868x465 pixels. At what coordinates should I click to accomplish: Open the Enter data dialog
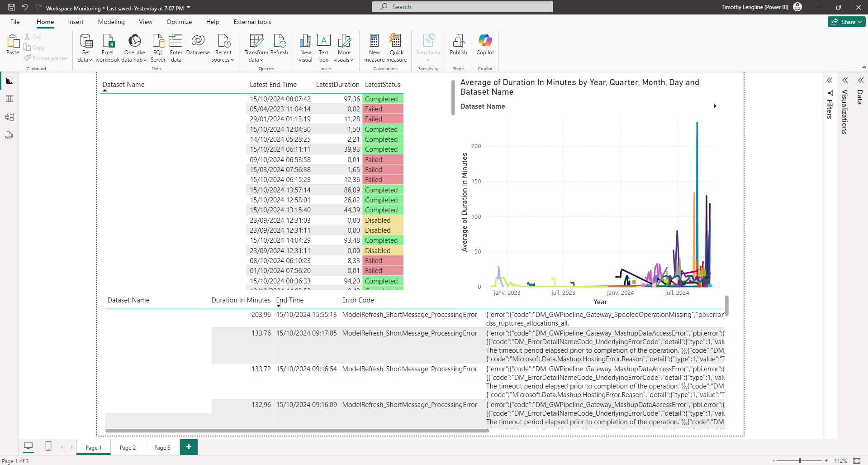176,48
